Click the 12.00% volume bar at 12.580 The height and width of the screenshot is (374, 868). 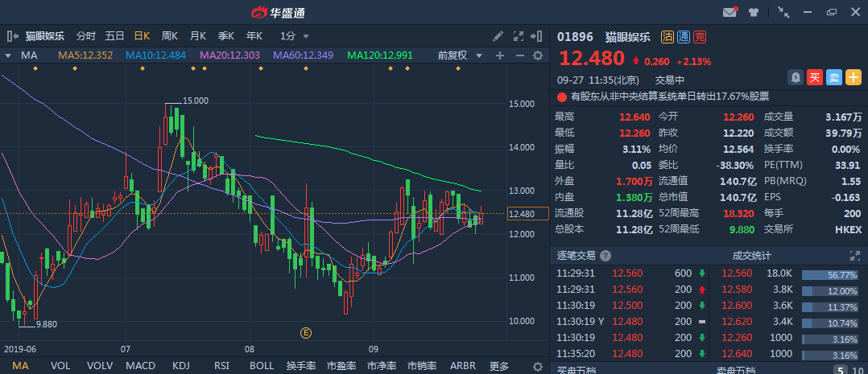click(x=831, y=291)
